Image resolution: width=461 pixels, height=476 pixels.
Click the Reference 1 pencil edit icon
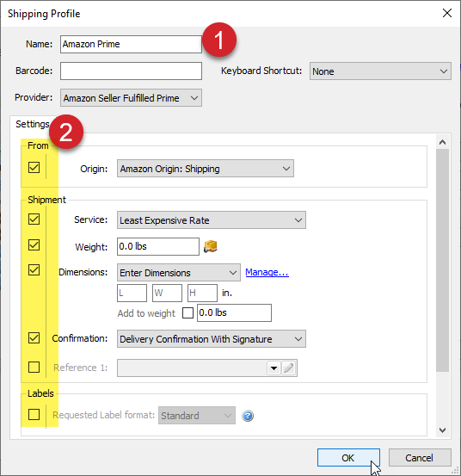point(288,368)
